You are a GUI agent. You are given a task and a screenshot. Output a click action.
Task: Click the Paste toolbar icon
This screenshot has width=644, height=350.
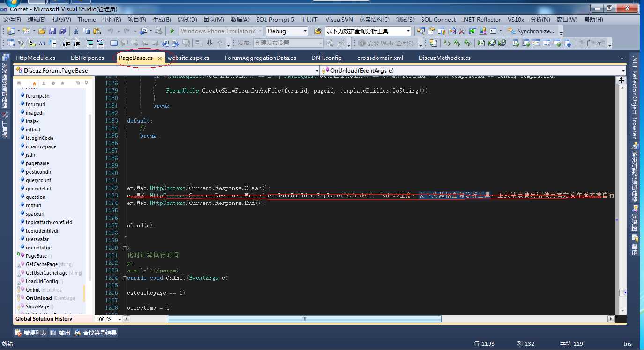tap(96, 31)
